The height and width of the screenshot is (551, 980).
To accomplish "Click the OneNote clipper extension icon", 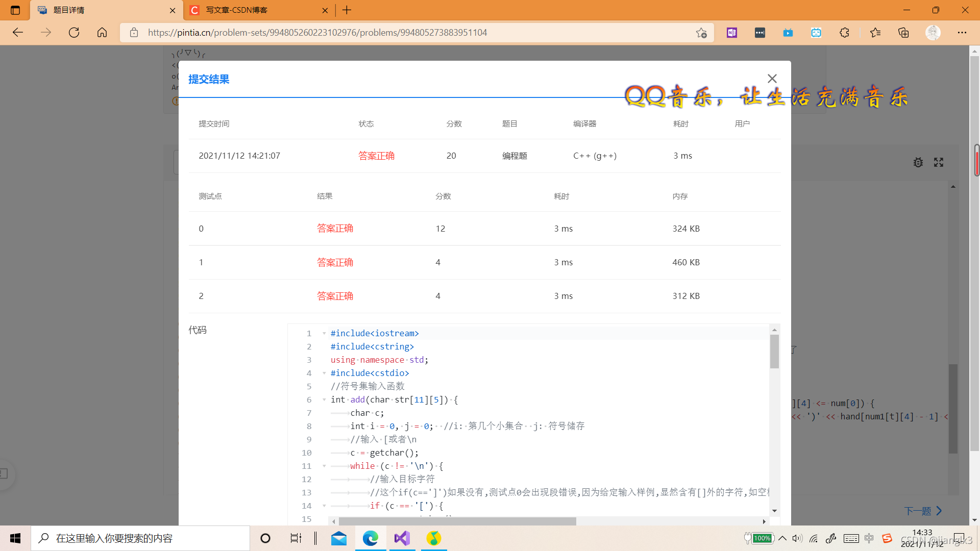I will point(732,33).
